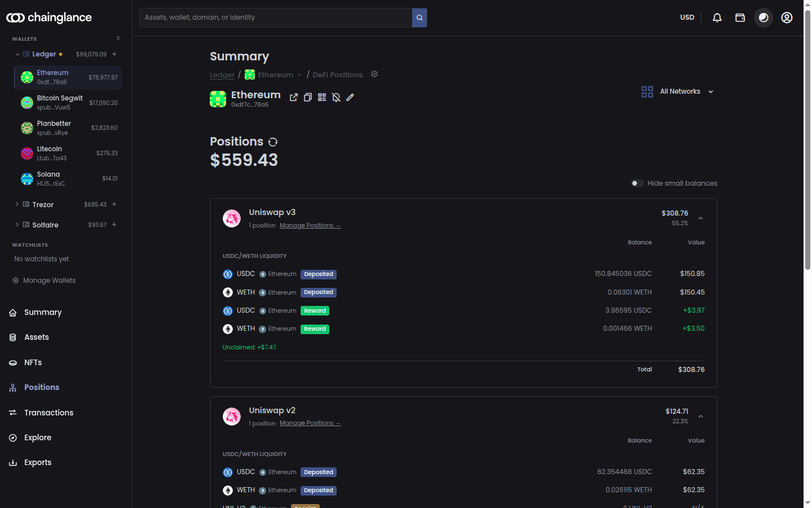Select the Planbetter wallet
812x508 pixels.
(68, 128)
